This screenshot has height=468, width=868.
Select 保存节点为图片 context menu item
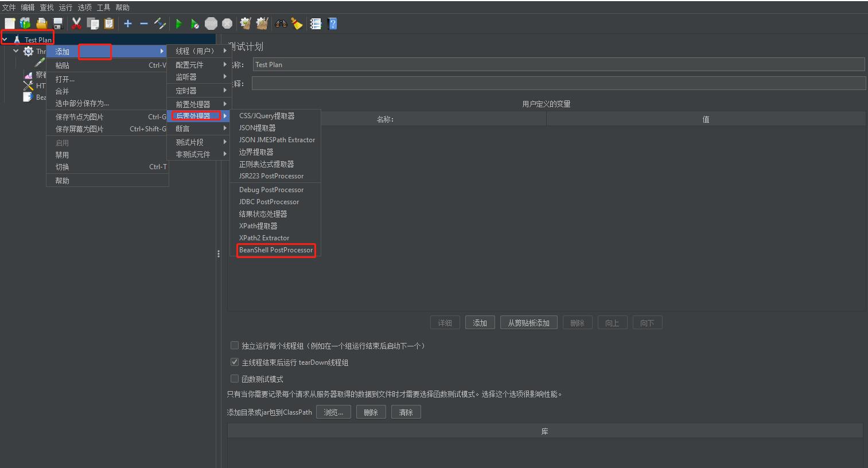(x=107, y=117)
